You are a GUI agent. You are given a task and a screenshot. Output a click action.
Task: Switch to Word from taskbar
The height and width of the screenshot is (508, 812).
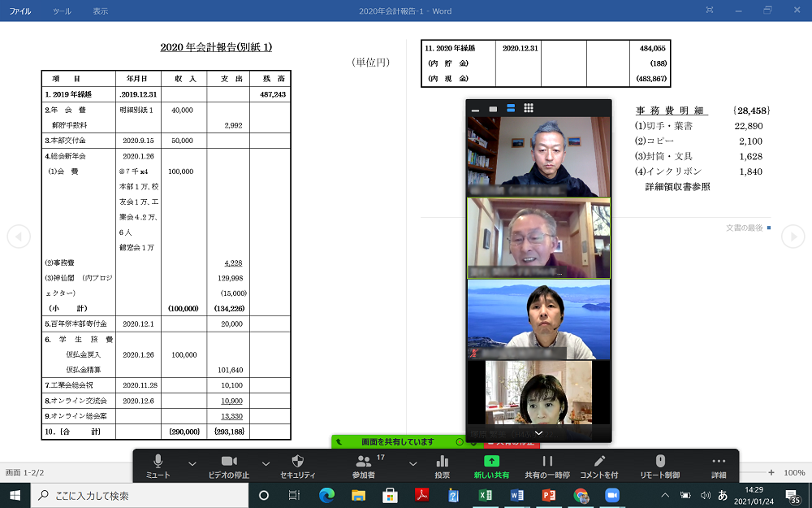pyautogui.click(x=516, y=496)
